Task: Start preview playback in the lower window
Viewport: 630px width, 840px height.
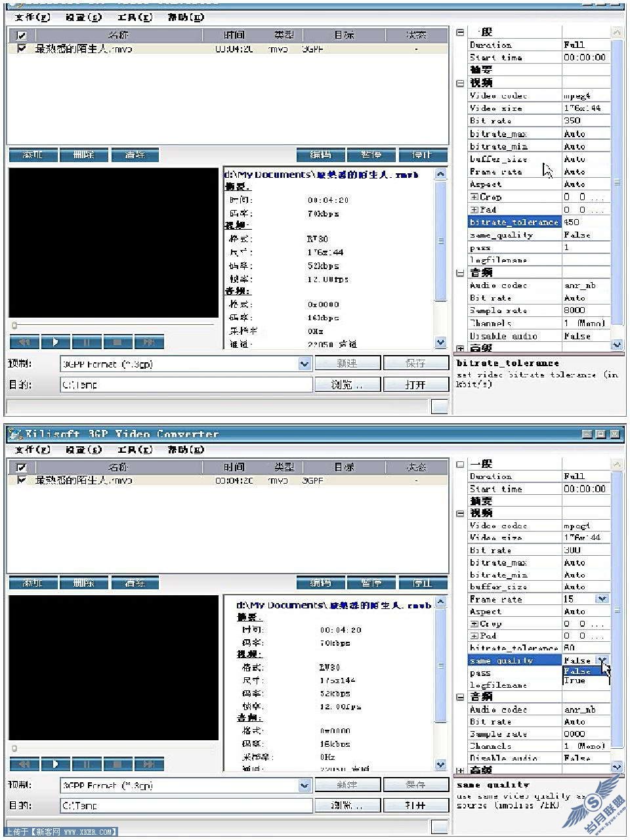Action: click(x=55, y=765)
